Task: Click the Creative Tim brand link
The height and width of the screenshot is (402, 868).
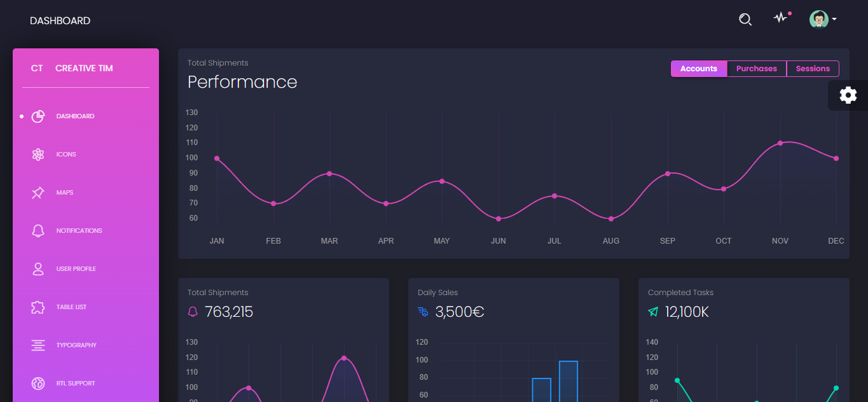Action: 72,67
